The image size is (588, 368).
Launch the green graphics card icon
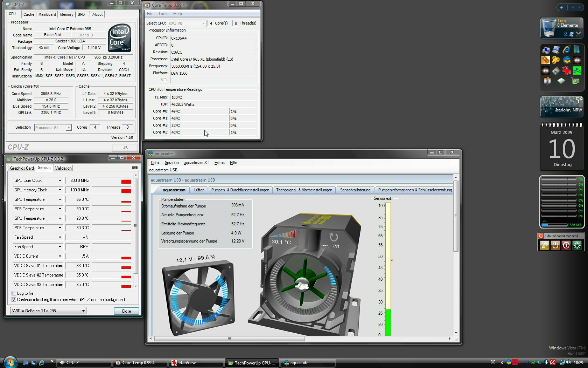coord(575,81)
